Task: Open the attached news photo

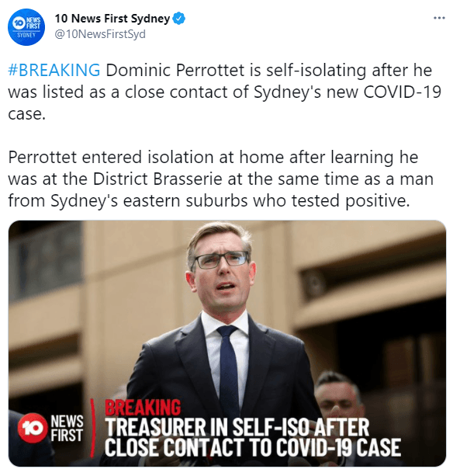Action: [x=227, y=343]
